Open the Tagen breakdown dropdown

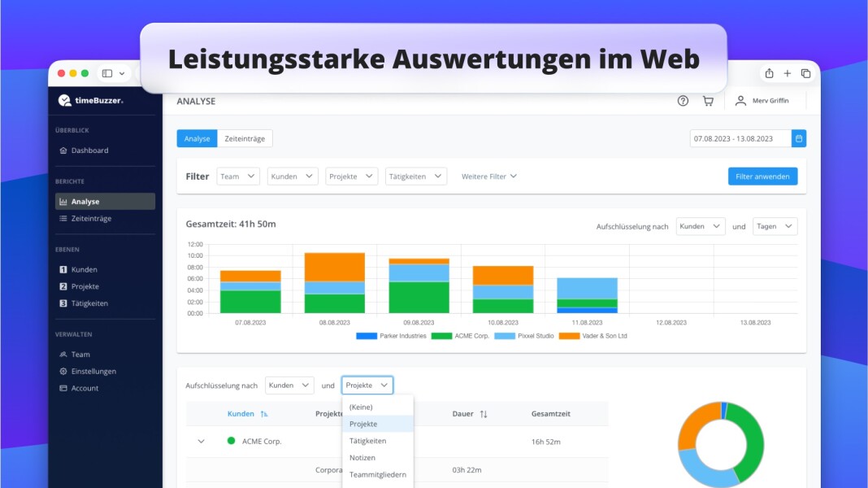tap(774, 226)
